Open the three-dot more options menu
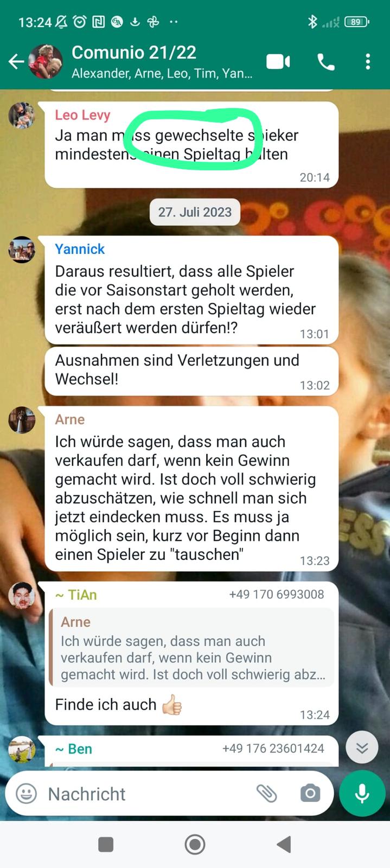Screen dimensions: 390x868 pos(368,62)
